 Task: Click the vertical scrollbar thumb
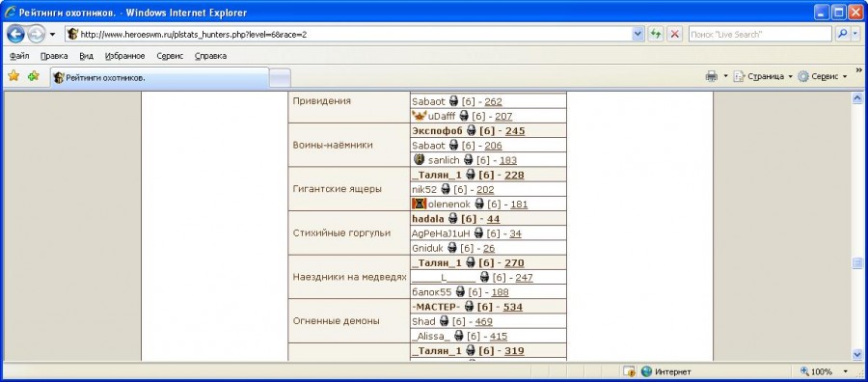coord(857,263)
